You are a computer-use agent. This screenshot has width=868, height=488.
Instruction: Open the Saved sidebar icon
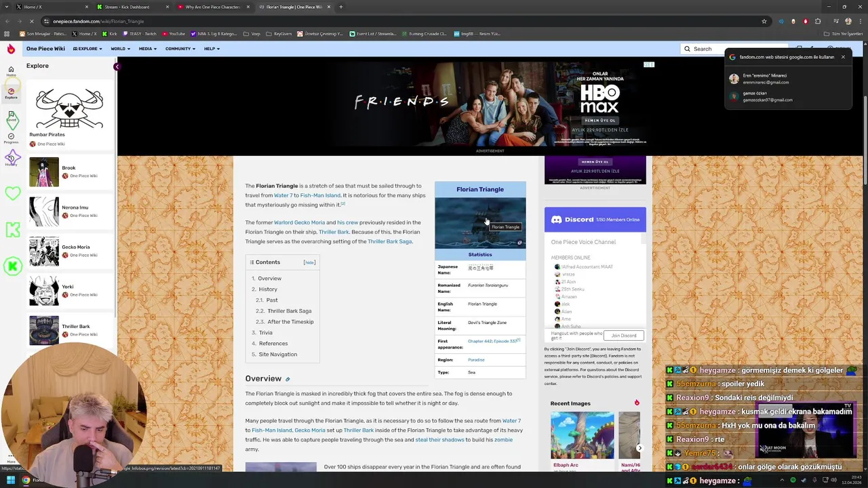pyautogui.click(x=11, y=117)
